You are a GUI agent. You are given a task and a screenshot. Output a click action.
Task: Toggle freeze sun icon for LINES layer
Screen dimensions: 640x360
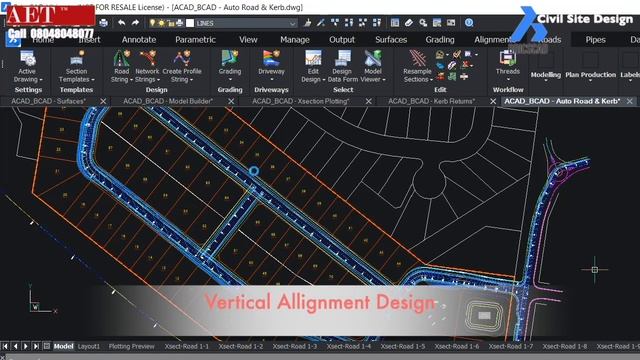click(x=161, y=23)
